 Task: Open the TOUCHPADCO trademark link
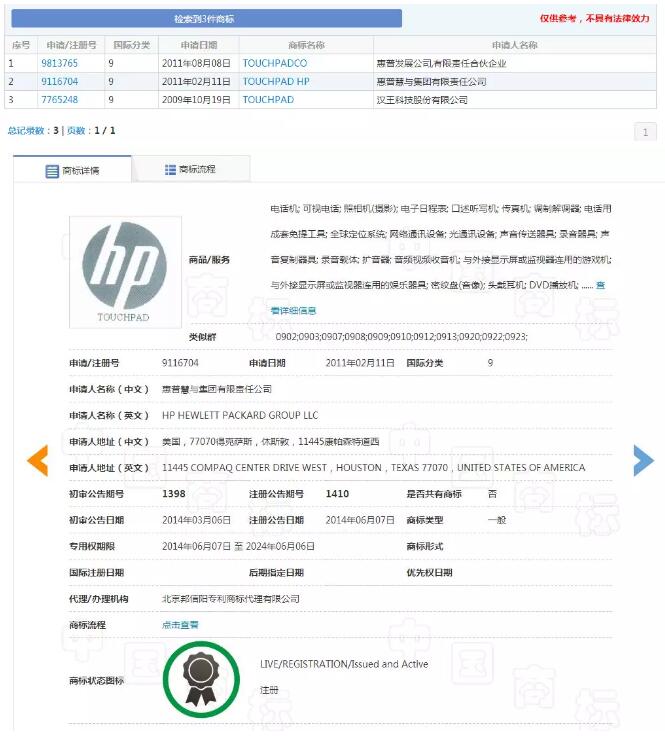pos(275,63)
